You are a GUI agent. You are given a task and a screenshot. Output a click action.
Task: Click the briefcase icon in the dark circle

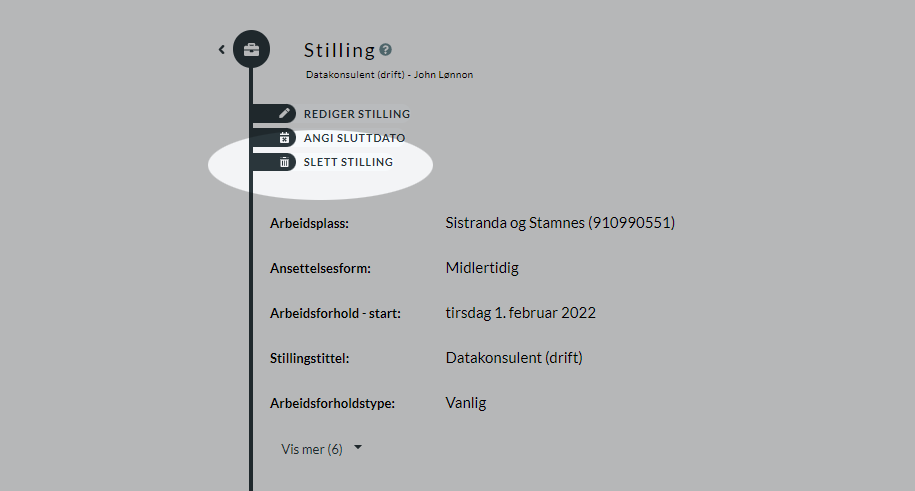tap(252, 50)
